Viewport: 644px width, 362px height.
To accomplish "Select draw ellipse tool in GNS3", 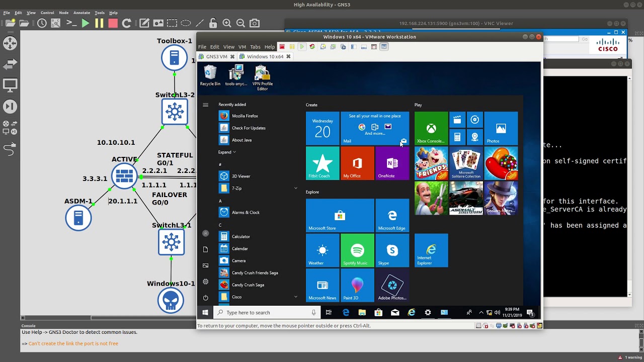I will pos(186,23).
